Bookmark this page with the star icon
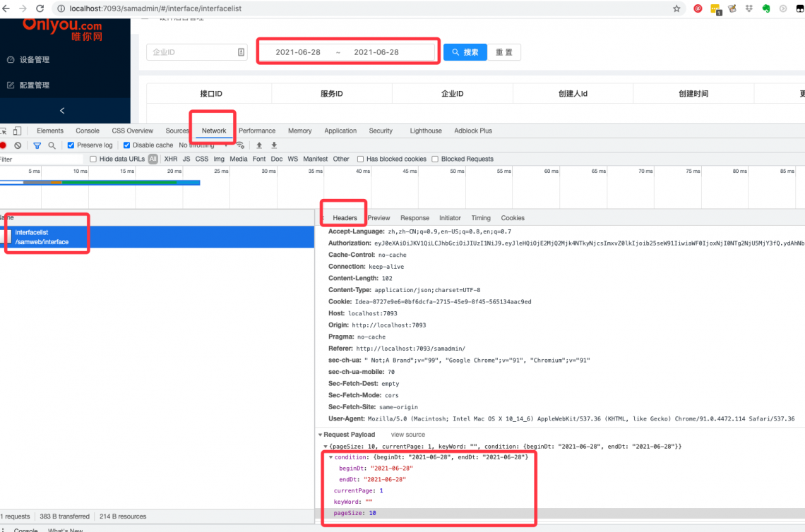The image size is (805, 532). coord(676,8)
